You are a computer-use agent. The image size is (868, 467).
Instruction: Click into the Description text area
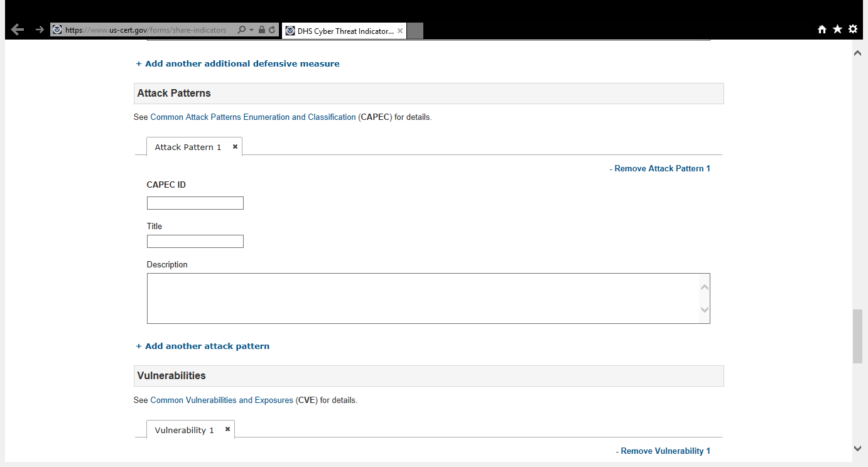pyautogui.click(x=422, y=298)
